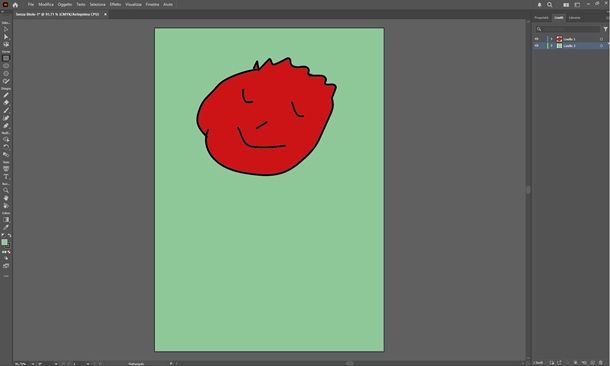Expand the green-thumbnail layer arrow
Viewport: 610px width, 366px height.
pyautogui.click(x=551, y=46)
